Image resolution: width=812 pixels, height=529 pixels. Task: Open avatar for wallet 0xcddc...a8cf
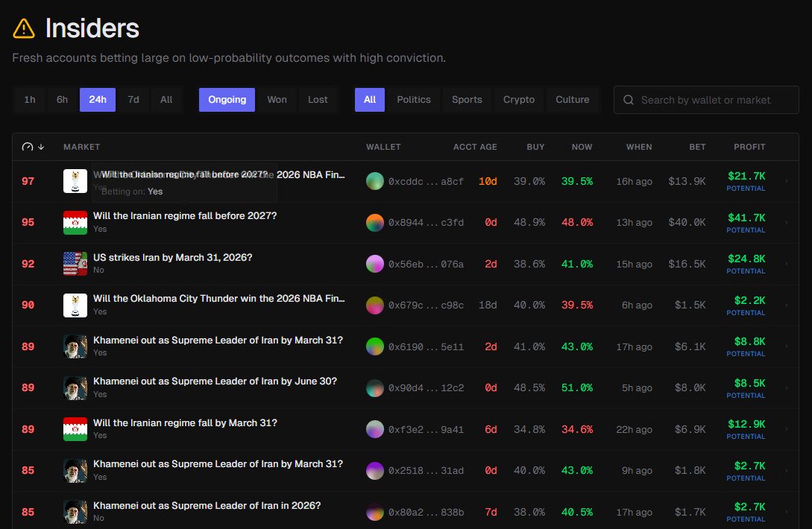(375, 181)
